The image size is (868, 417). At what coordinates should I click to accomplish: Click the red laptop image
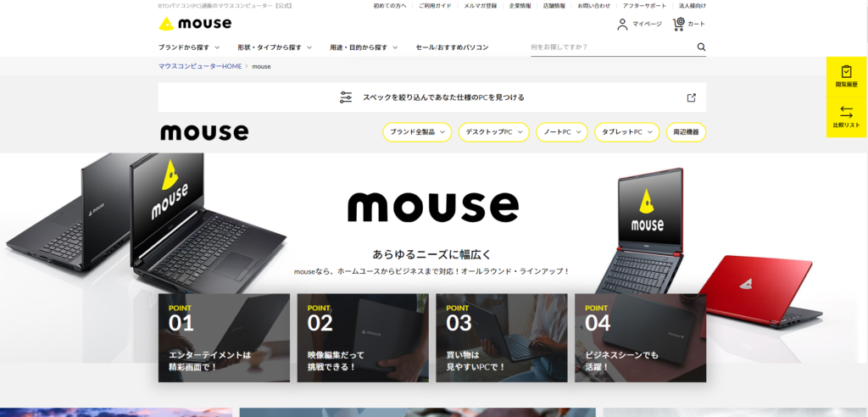760,291
